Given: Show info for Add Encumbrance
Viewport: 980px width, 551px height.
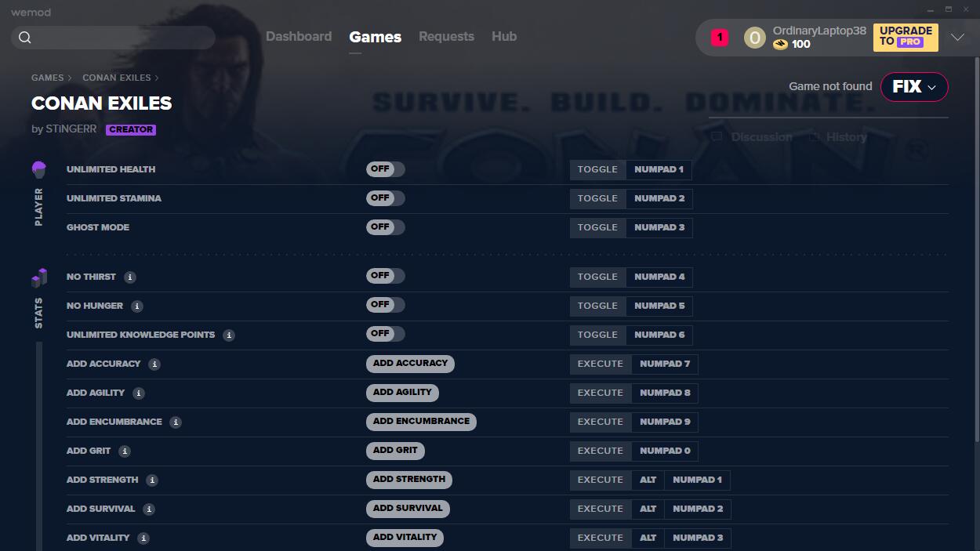Looking at the screenshot, I should click(176, 422).
